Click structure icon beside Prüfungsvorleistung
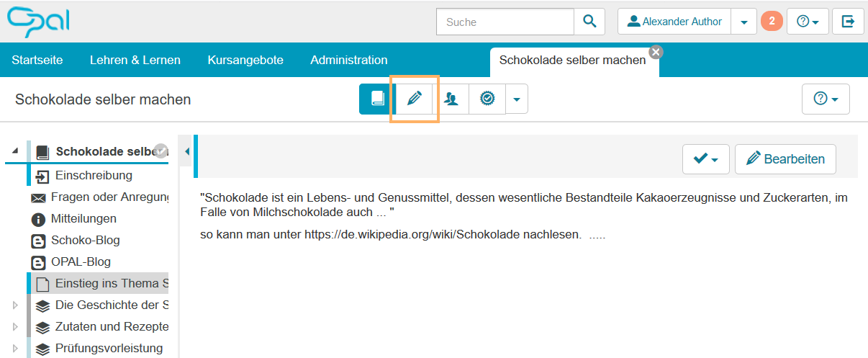Viewport: 868px width, 358px height. tap(42, 349)
